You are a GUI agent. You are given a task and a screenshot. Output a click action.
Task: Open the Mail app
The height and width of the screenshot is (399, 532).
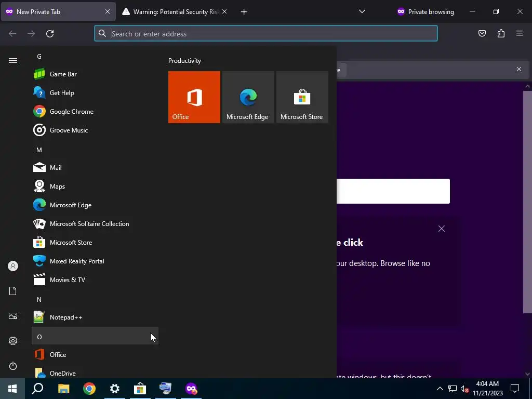[95, 168]
